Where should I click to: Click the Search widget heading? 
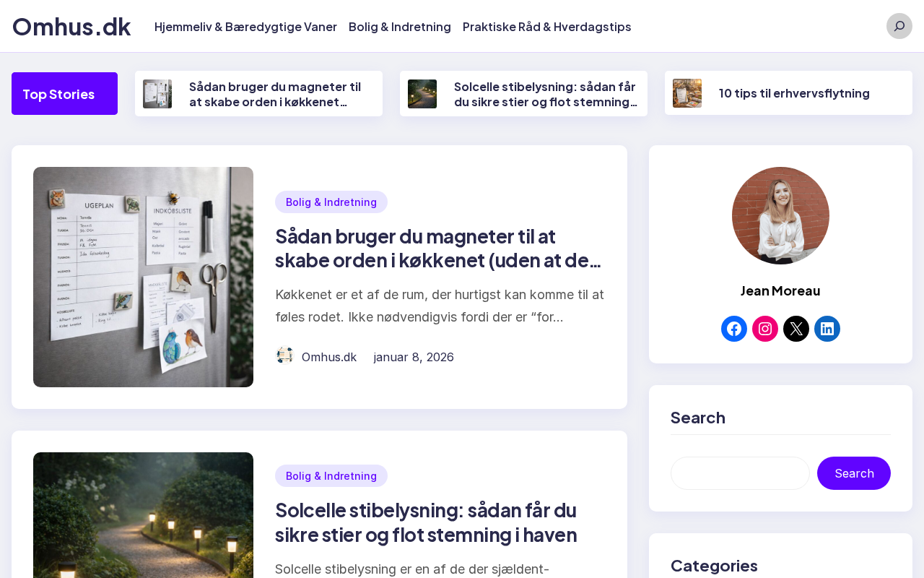click(x=698, y=418)
